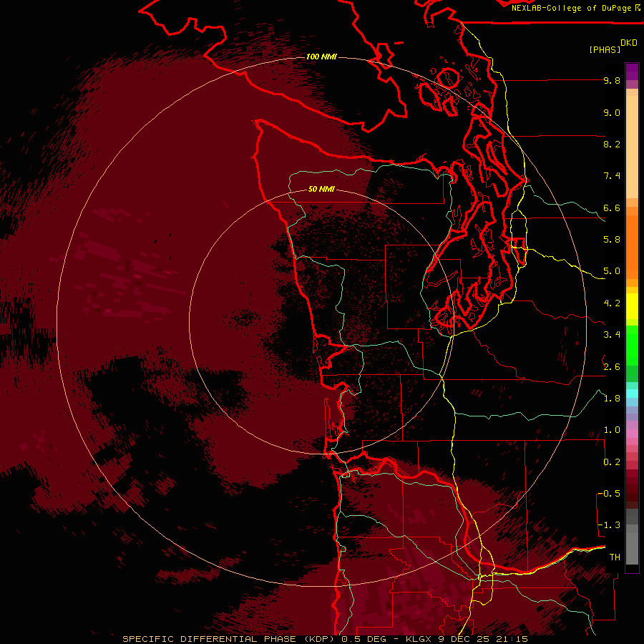
Task: Click the 0.2 scale value
Action: coord(612,462)
